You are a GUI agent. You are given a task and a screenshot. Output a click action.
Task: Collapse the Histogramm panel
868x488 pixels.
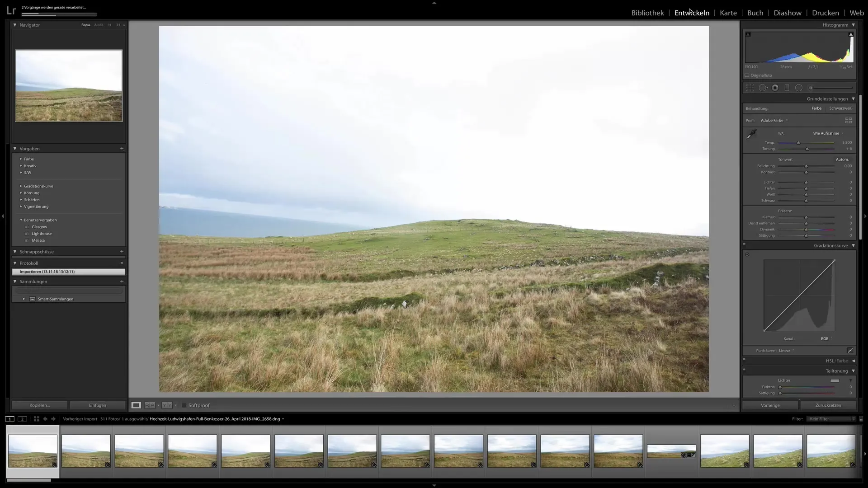tap(853, 25)
